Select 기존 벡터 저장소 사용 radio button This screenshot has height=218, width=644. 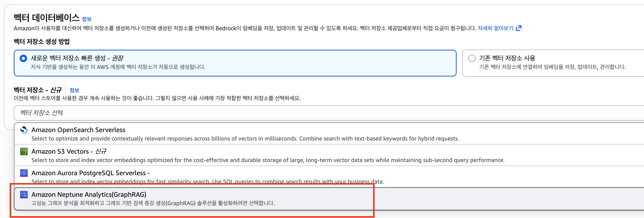[472, 58]
